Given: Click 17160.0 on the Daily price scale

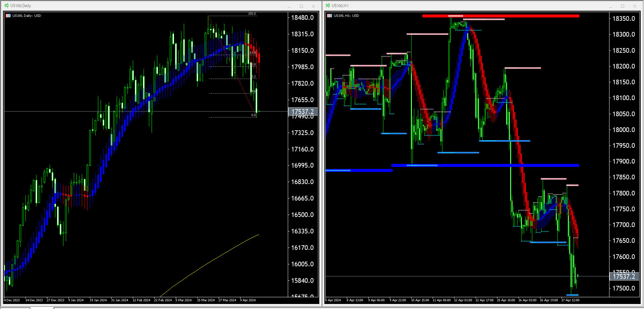Looking at the screenshot, I should pos(303,149).
